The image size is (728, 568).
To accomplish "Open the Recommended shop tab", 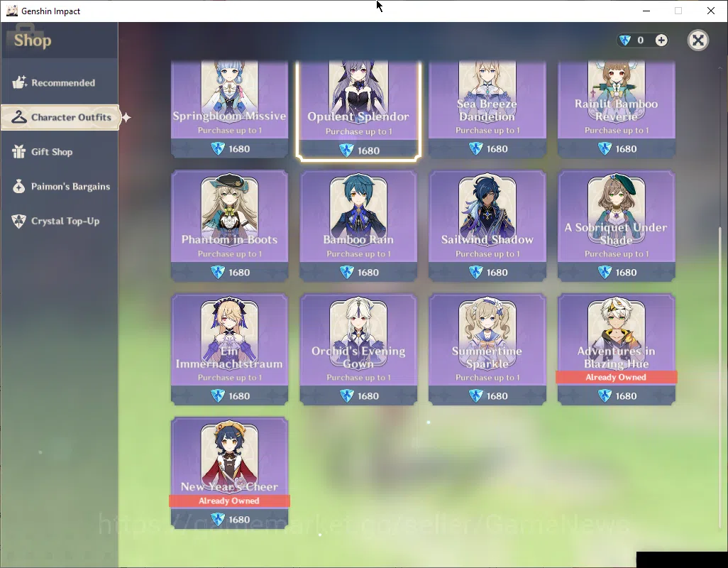I will tap(60, 82).
